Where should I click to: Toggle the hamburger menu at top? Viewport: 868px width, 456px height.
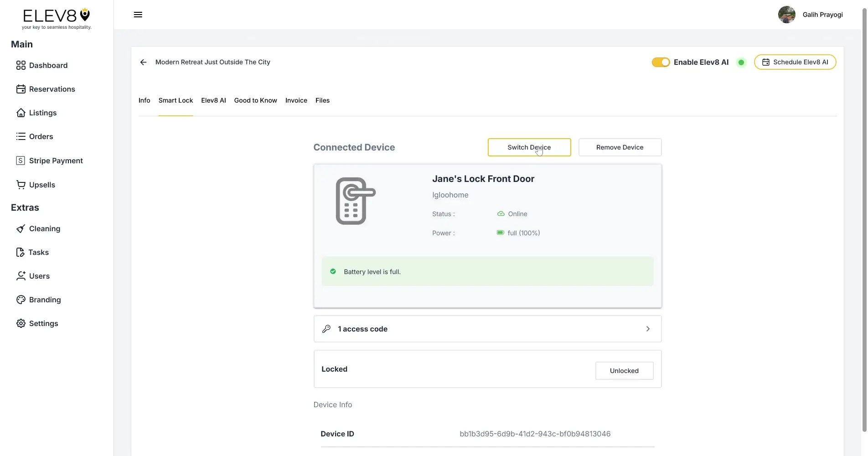138,14
